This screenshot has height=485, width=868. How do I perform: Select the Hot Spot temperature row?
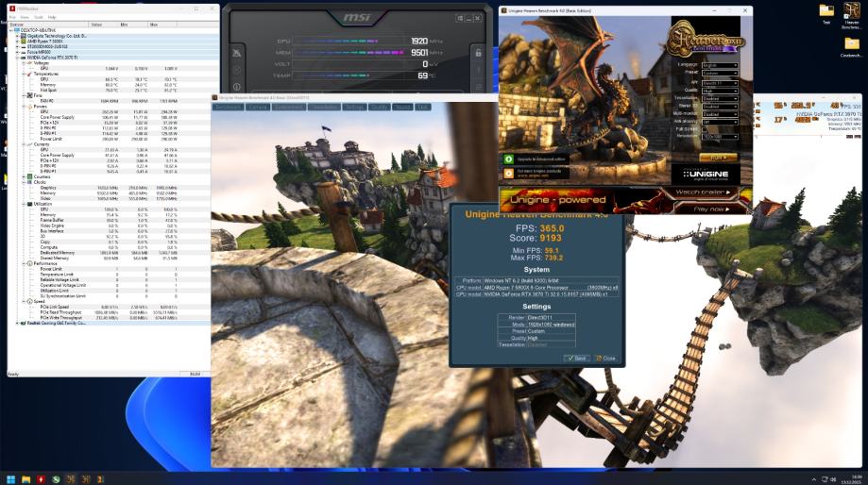(108, 91)
